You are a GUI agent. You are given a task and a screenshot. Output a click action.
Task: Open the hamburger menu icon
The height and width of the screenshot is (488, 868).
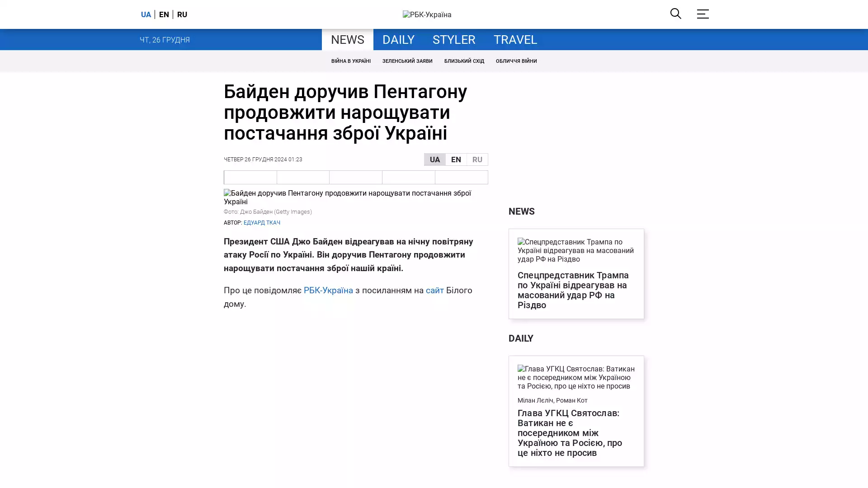(x=702, y=14)
